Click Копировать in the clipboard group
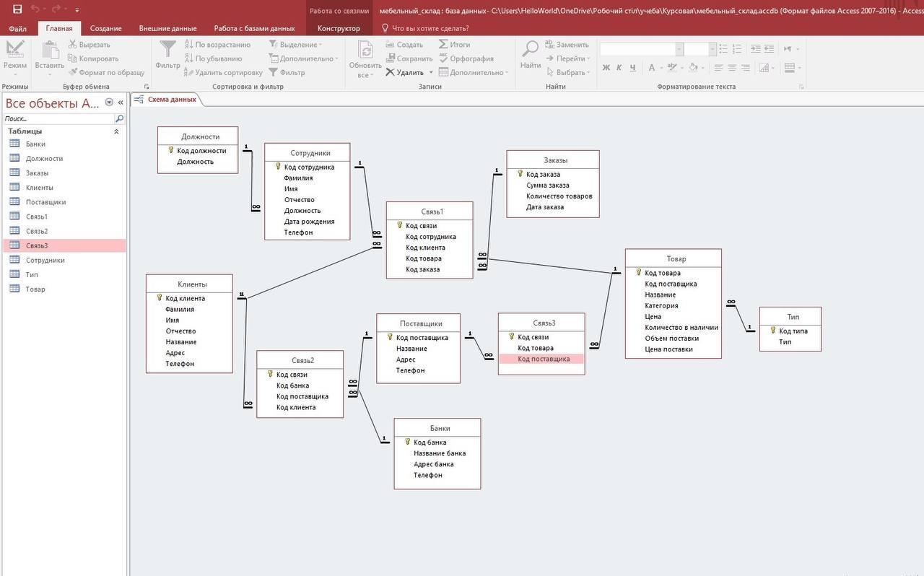This screenshot has width=924, height=576. (x=93, y=58)
